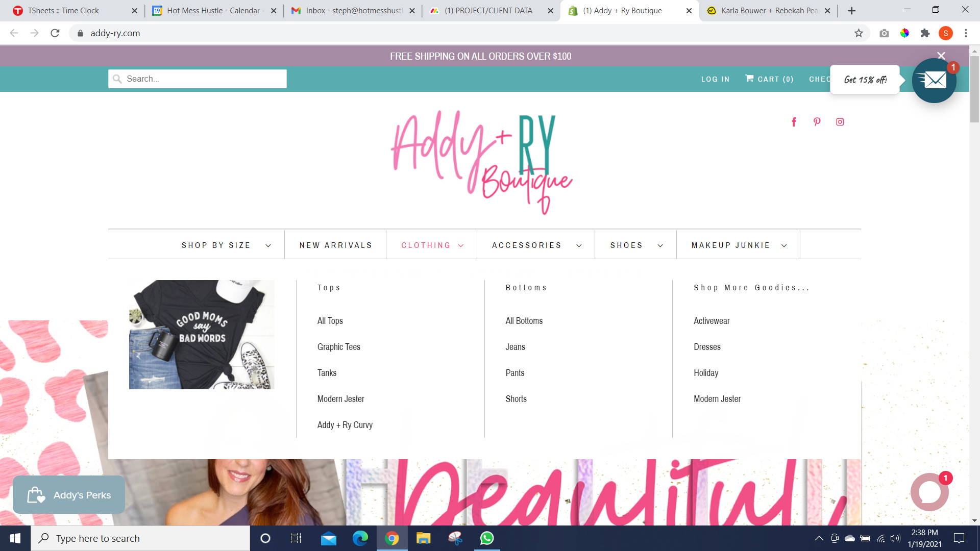Open the Instagram social icon
Screen dimensions: 980x551
(840, 122)
